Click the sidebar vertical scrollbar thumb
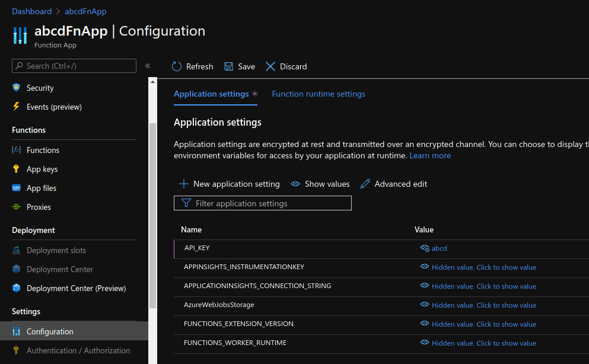589x364 pixels. (152, 216)
